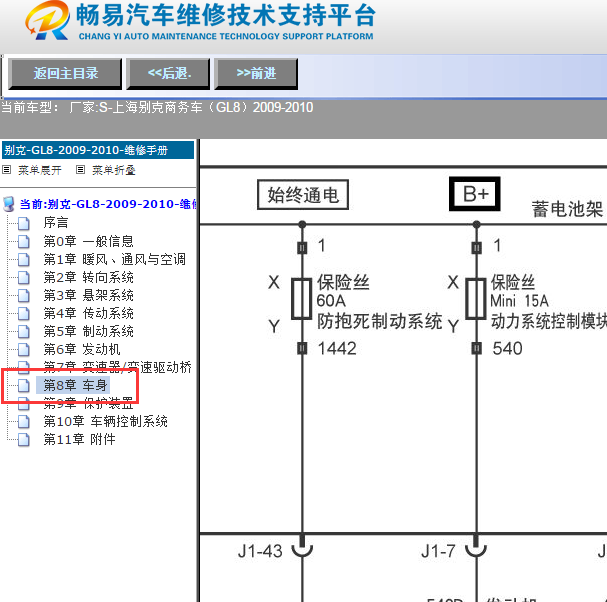607x602 pixels.
Task: Open root node 当前:别克-GL8-2009-2010
Action: [x=108, y=204]
